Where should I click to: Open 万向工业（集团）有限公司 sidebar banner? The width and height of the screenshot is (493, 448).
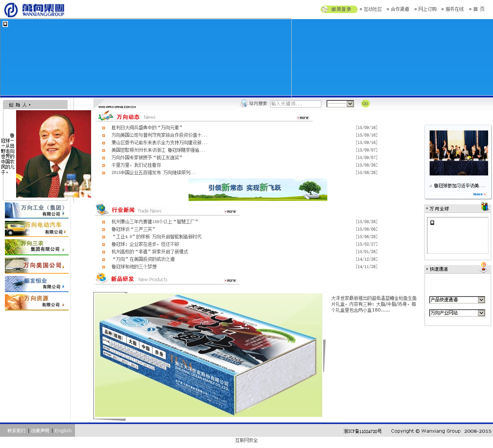click(x=36, y=210)
